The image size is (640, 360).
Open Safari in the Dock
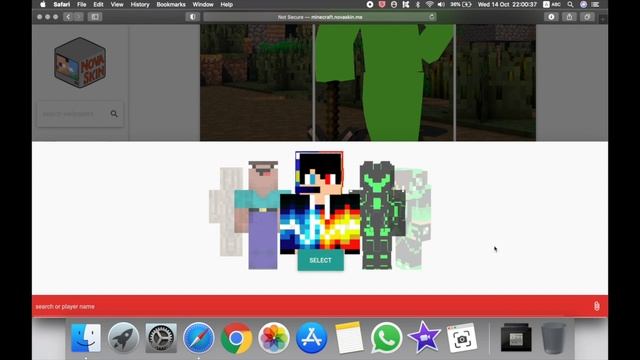[199, 338]
